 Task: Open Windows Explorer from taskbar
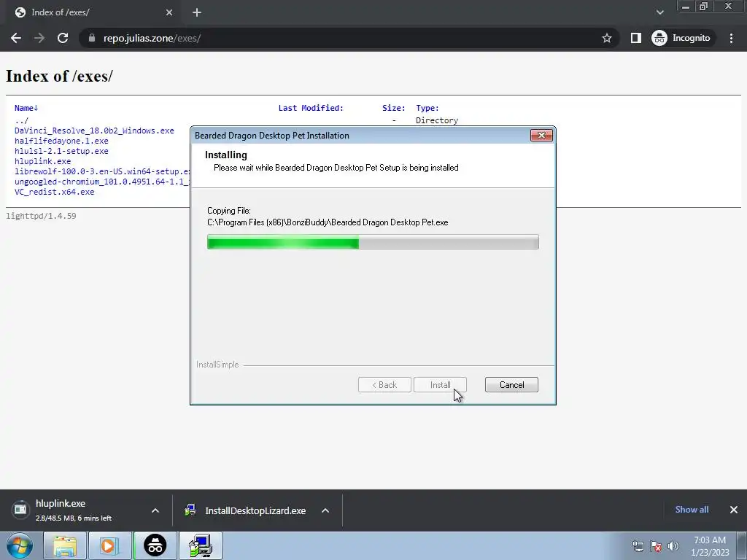(x=65, y=545)
